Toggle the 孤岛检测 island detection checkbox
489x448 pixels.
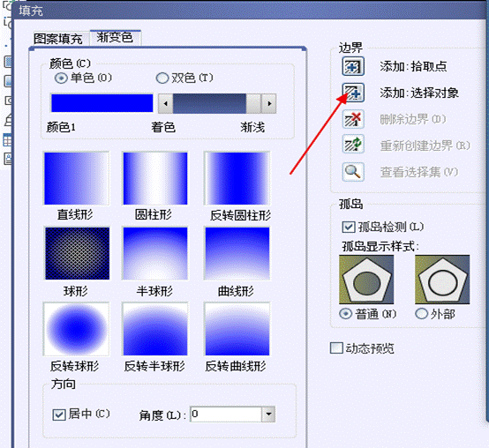[349, 227]
